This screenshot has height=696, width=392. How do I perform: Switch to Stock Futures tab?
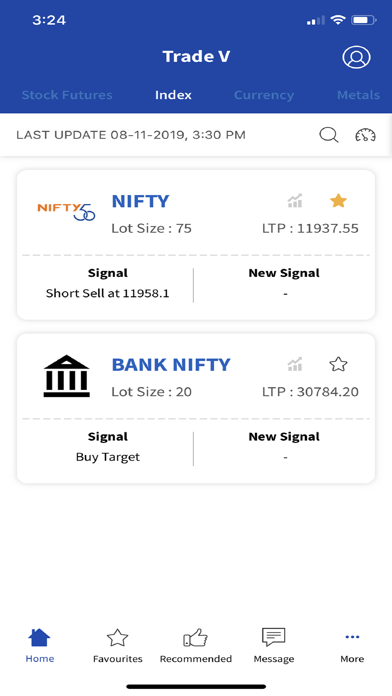tap(67, 95)
